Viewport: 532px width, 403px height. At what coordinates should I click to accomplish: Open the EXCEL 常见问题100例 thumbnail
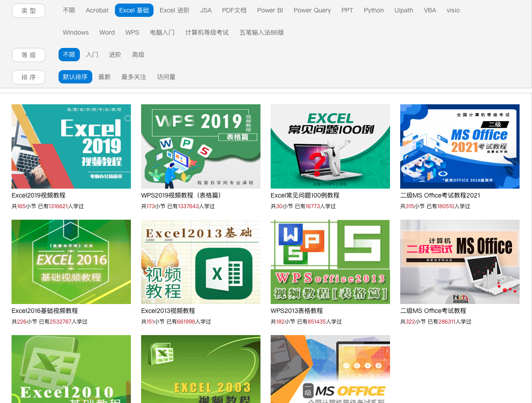point(331,146)
